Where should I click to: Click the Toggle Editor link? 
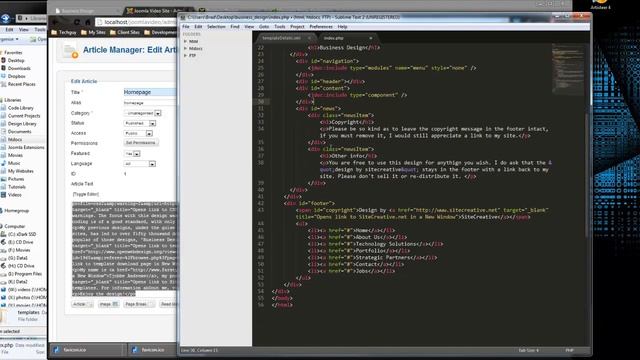tap(86, 194)
